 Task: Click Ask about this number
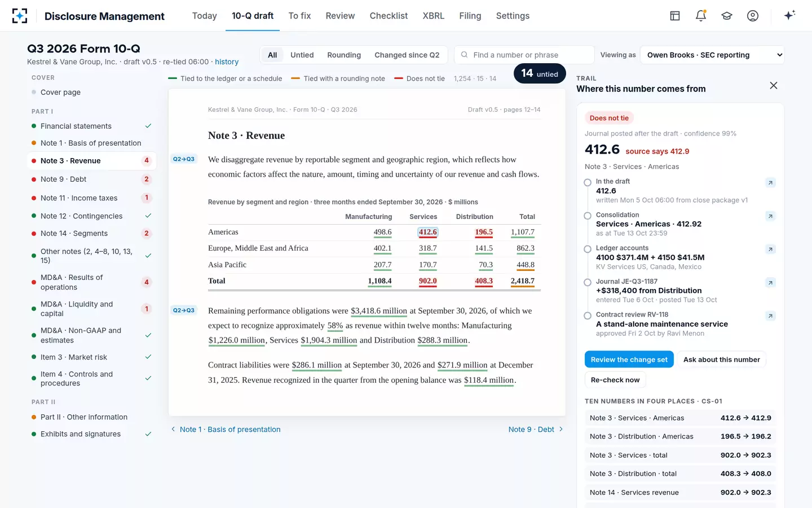(722, 360)
